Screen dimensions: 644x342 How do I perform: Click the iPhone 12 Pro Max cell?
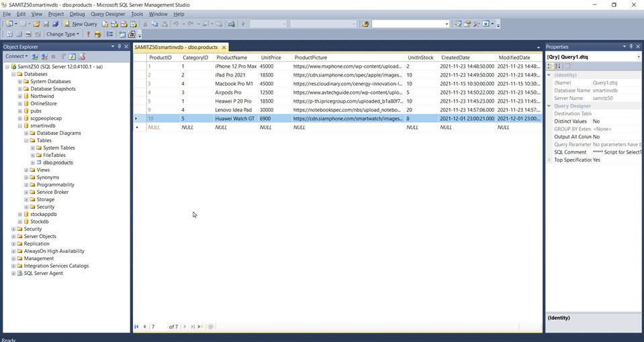pos(236,66)
